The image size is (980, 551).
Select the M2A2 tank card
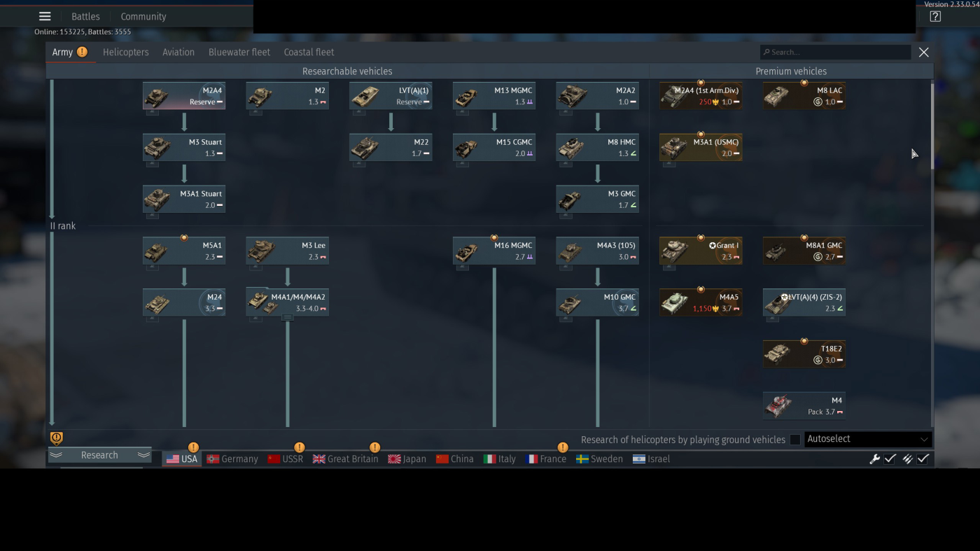pyautogui.click(x=597, y=96)
